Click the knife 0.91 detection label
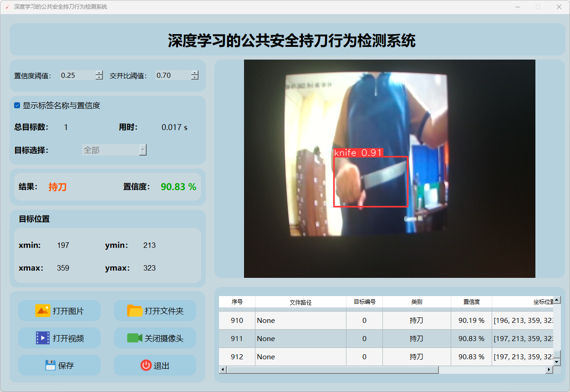 point(358,153)
